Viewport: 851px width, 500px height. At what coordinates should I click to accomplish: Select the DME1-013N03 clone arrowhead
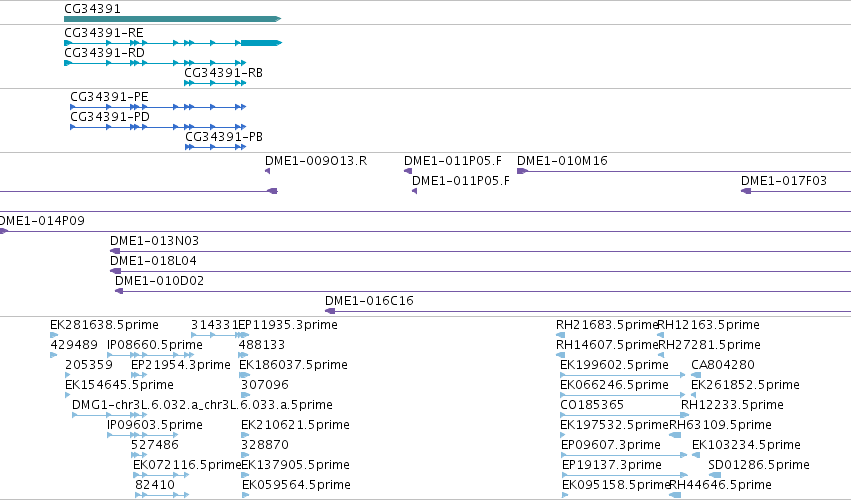pyautogui.click(x=115, y=251)
